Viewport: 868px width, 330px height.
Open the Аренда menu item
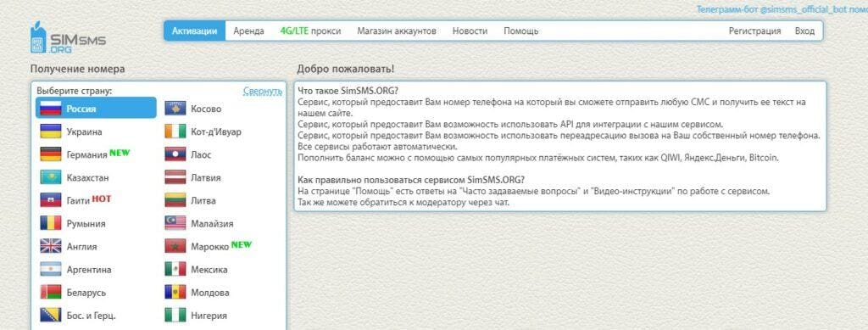(248, 31)
